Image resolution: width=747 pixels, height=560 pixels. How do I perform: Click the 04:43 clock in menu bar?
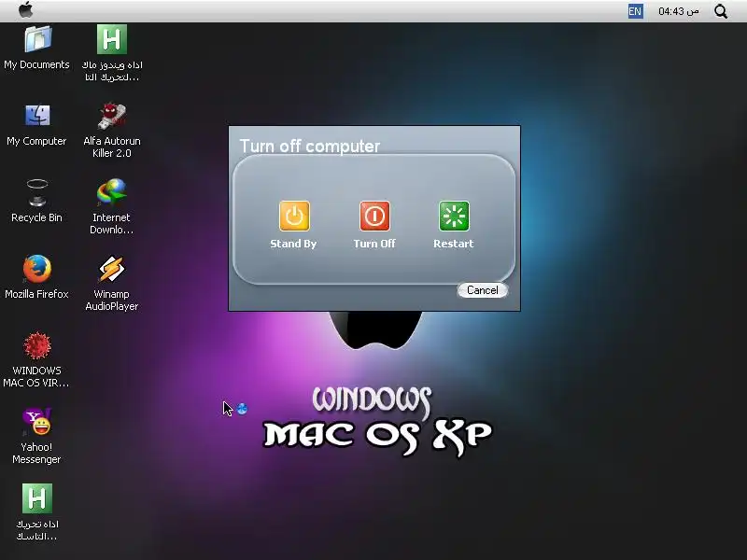click(679, 11)
